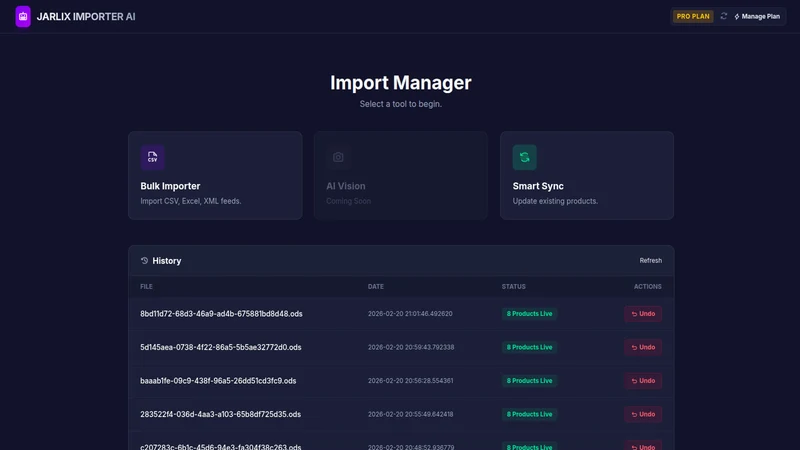Refresh the History list
This screenshot has width=800, height=450.
(x=651, y=261)
